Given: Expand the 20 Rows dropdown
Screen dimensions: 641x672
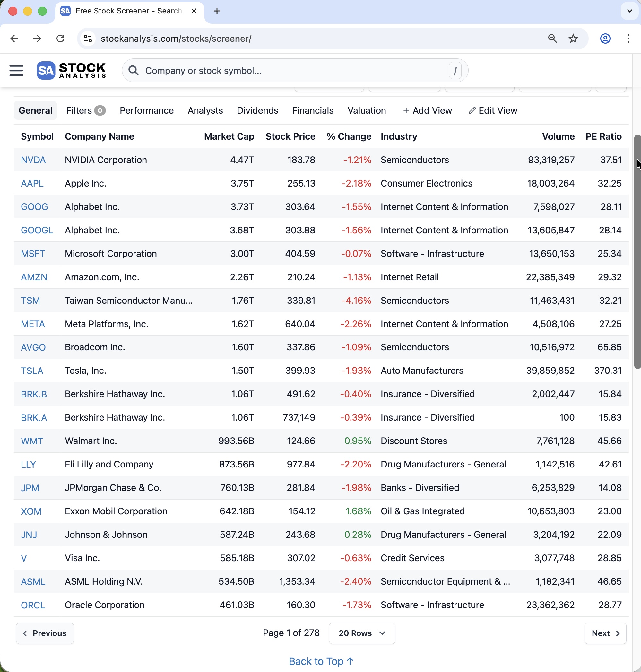Looking at the screenshot, I should pyautogui.click(x=362, y=633).
